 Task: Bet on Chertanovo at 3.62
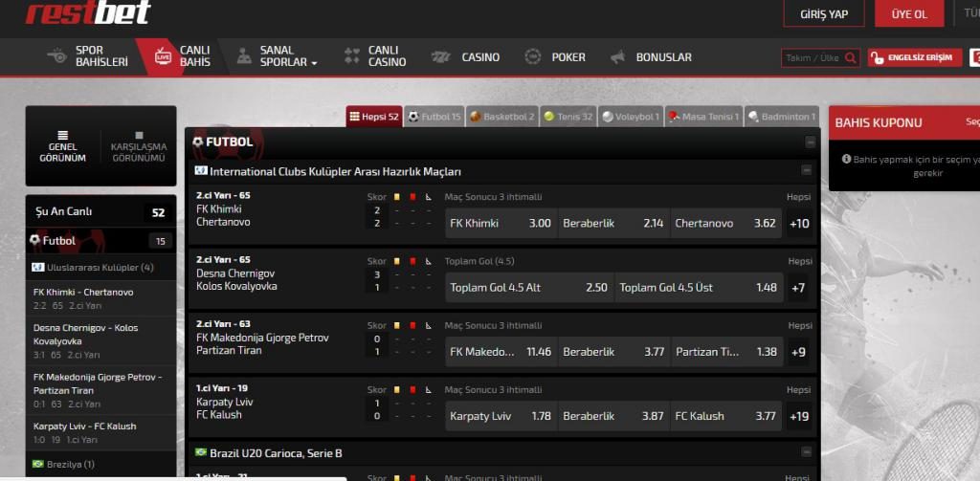[x=725, y=223]
